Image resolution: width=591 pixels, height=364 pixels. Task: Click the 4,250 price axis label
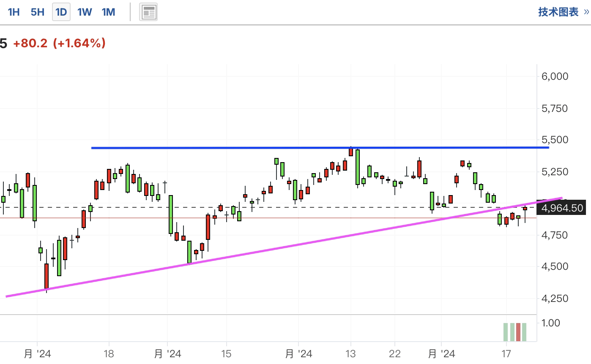[x=555, y=298]
